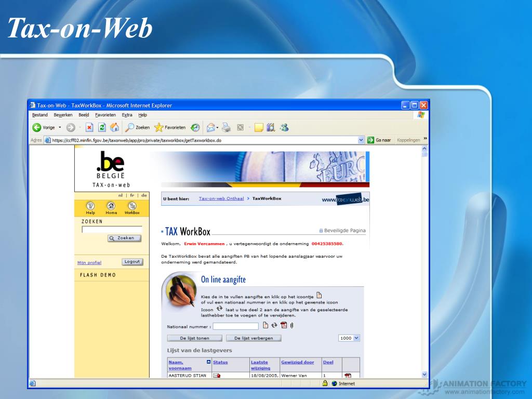Switch language to de

click(x=144, y=195)
